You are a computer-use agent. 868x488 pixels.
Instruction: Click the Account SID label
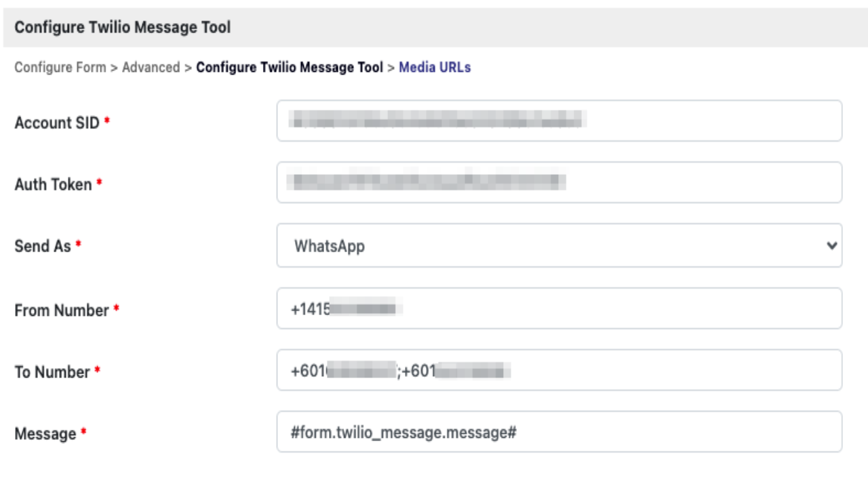(x=57, y=123)
